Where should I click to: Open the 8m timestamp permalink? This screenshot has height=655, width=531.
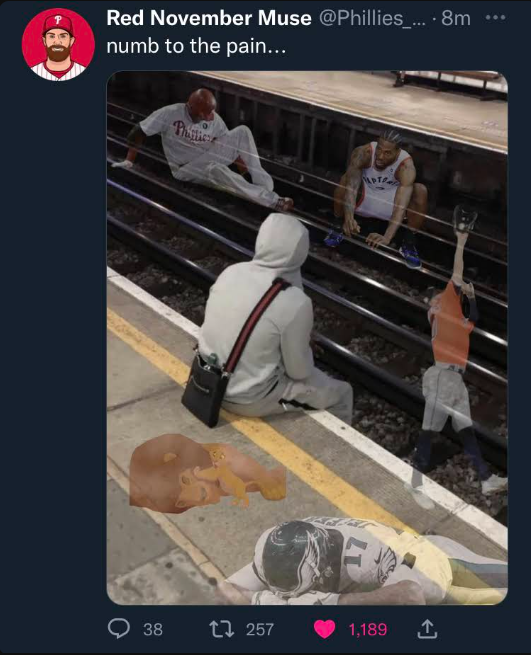click(x=456, y=18)
